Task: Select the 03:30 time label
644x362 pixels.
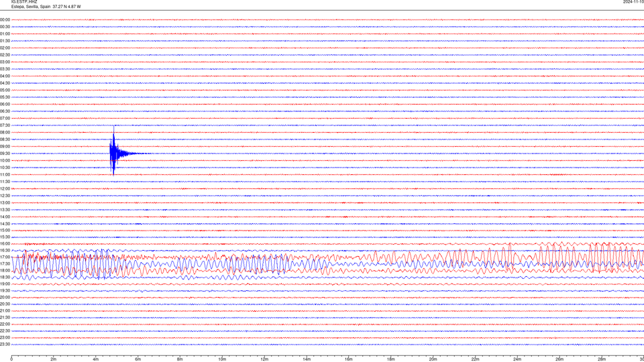Action: pyautogui.click(x=5, y=69)
